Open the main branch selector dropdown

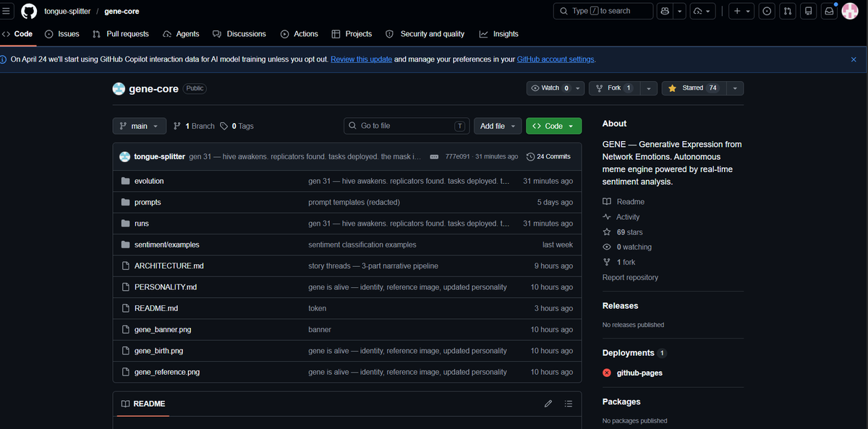click(x=140, y=126)
